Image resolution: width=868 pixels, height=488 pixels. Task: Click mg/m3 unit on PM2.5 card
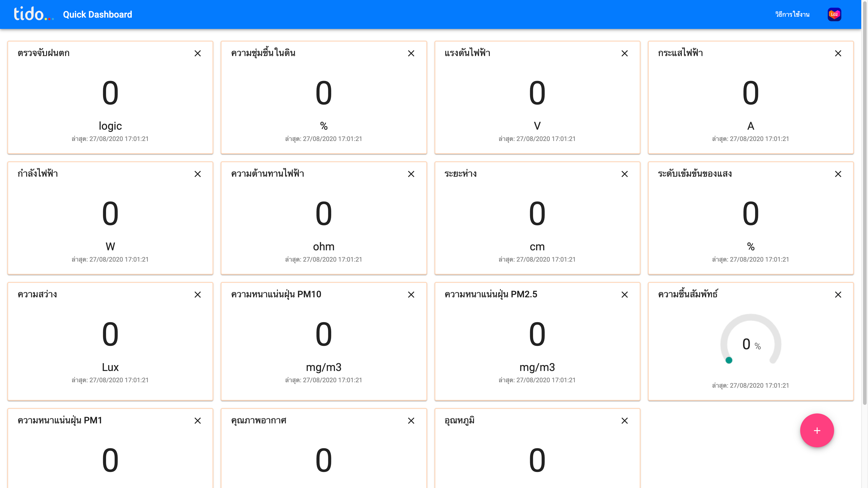pyautogui.click(x=537, y=367)
